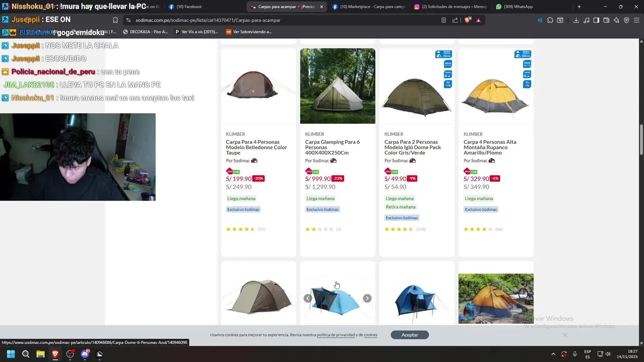The width and height of the screenshot is (644, 362).
Task: Open the Brave Wallet icon
Action: click(x=606, y=20)
